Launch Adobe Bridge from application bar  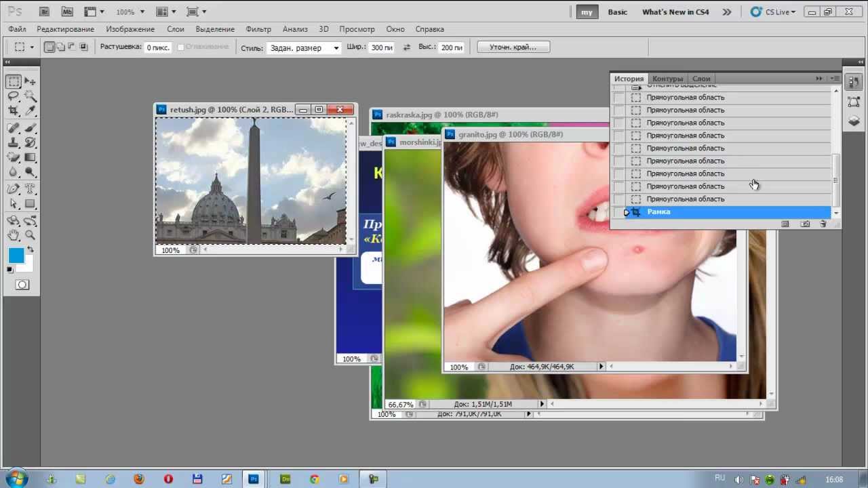44,12
